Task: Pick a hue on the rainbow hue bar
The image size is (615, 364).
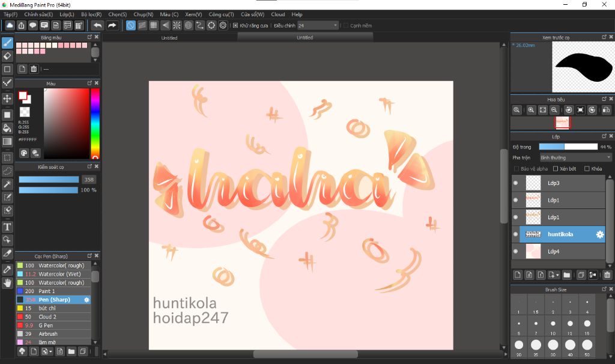Action: 95,124
